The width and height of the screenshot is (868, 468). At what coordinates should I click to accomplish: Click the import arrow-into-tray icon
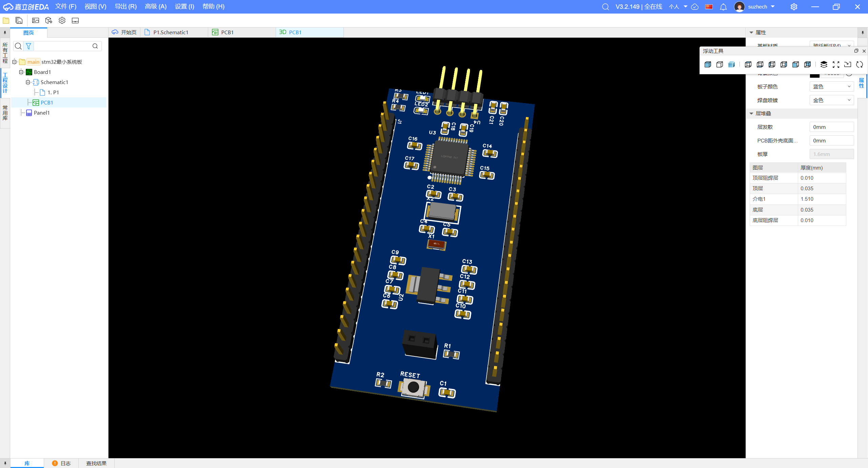point(848,64)
